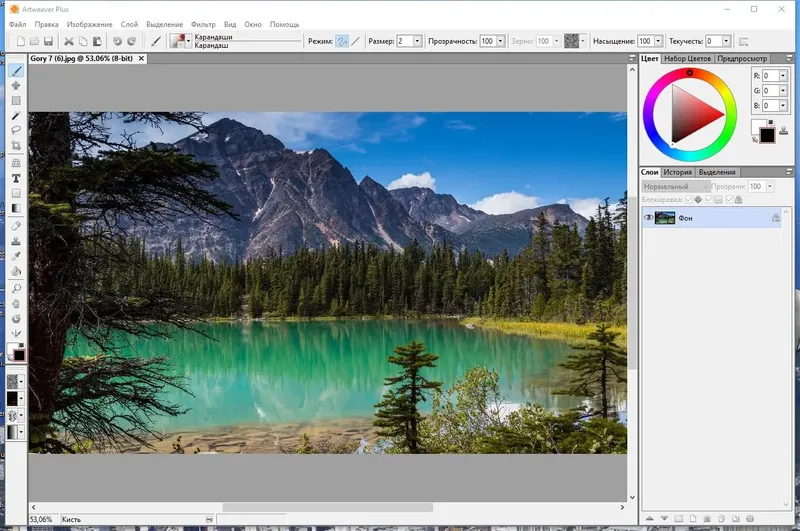Click the Cut scissors icon
Screen dimensions: 800x531
[x=69, y=41]
